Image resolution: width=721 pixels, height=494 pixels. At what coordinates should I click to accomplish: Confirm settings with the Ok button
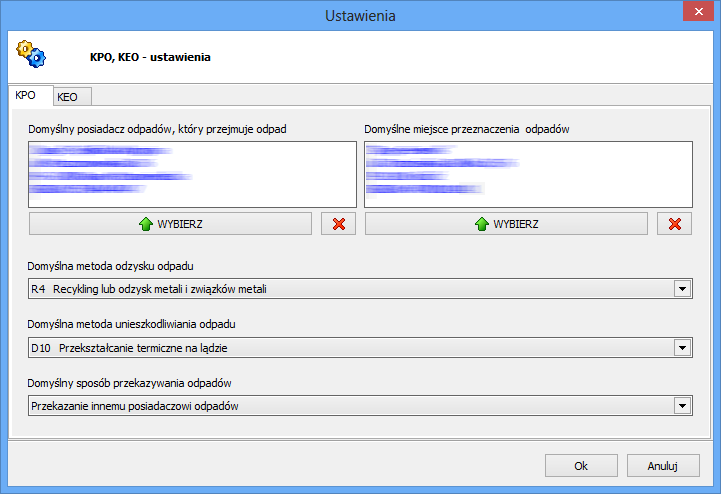click(581, 466)
